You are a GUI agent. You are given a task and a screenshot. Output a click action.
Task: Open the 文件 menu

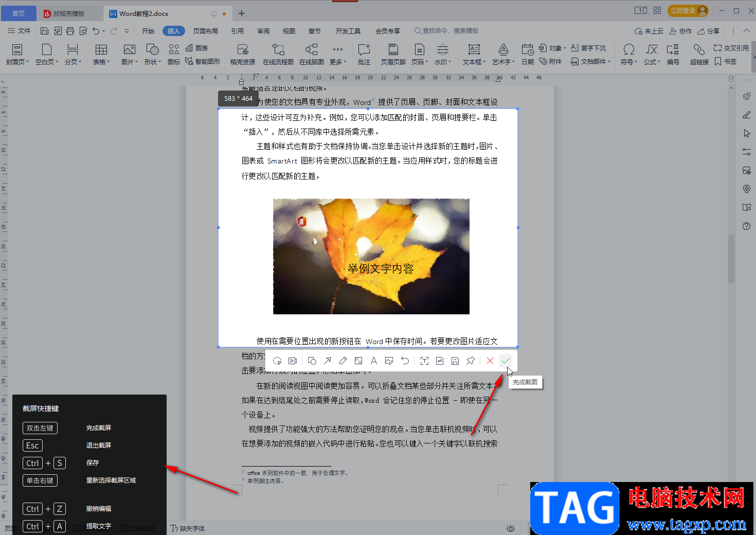pyautogui.click(x=19, y=31)
